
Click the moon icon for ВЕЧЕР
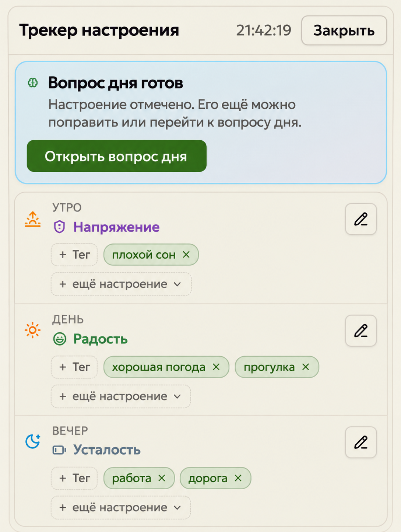pyautogui.click(x=33, y=441)
